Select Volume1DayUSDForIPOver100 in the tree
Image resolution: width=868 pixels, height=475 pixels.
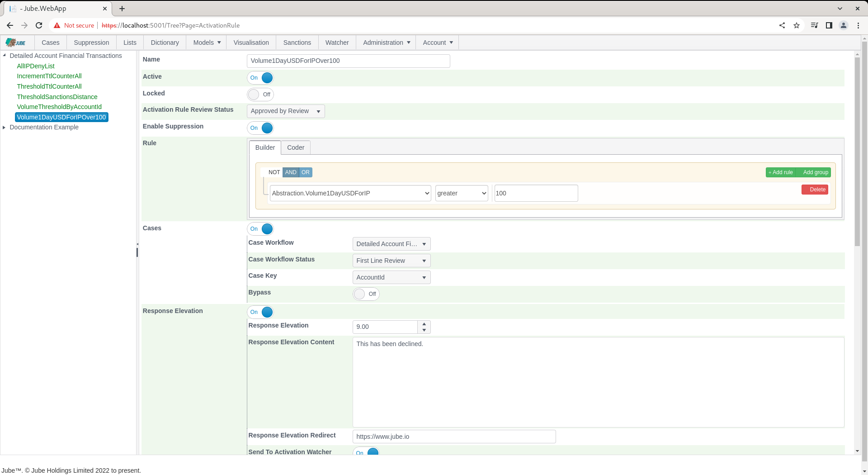point(61,117)
